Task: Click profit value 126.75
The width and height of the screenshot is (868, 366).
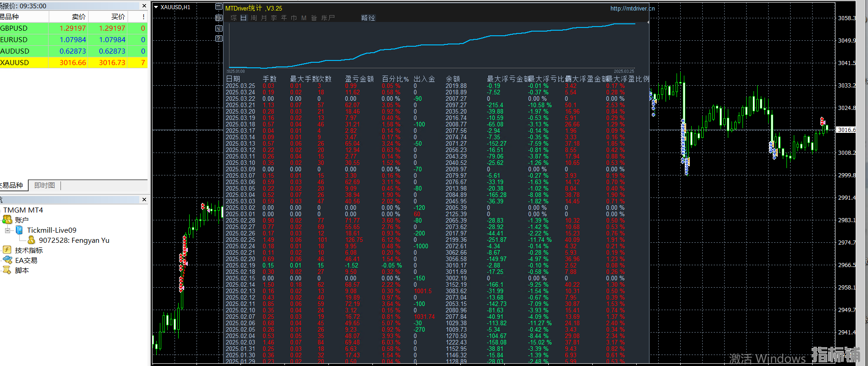Action: pos(354,240)
